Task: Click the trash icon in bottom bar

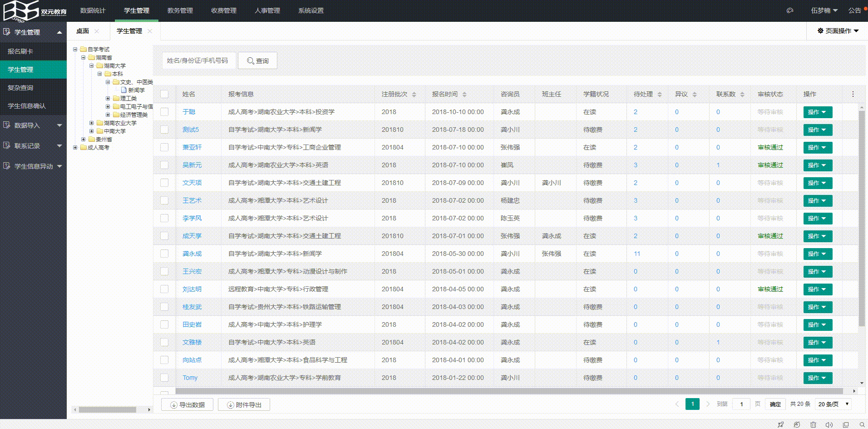Action: click(x=813, y=424)
